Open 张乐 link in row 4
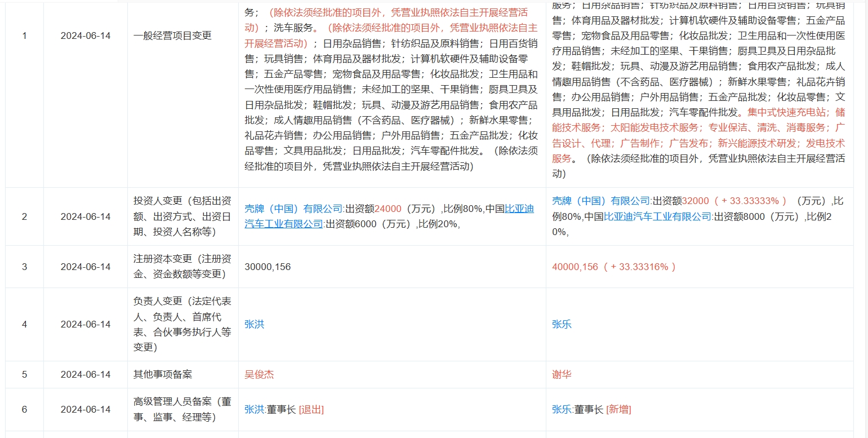This screenshot has height=438, width=868. click(562, 324)
